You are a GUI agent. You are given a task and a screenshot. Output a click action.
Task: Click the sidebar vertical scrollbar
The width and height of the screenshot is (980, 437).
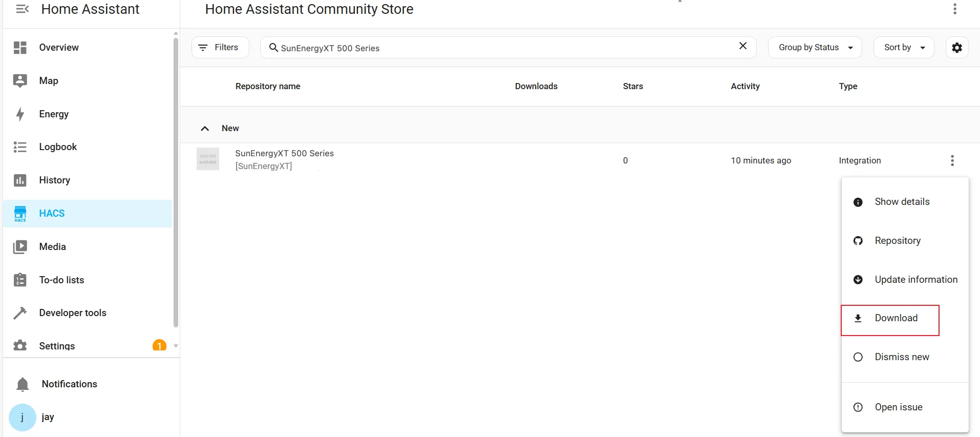click(x=176, y=179)
